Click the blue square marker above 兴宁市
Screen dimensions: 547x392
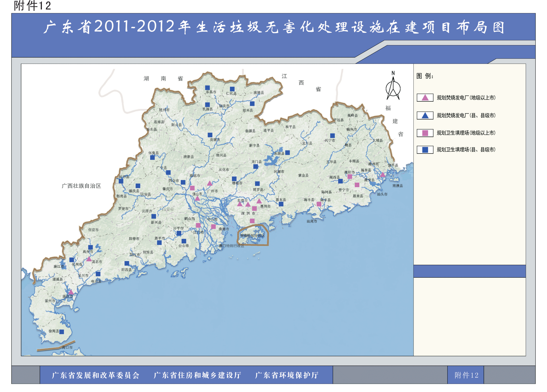pyautogui.click(x=332, y=136)
